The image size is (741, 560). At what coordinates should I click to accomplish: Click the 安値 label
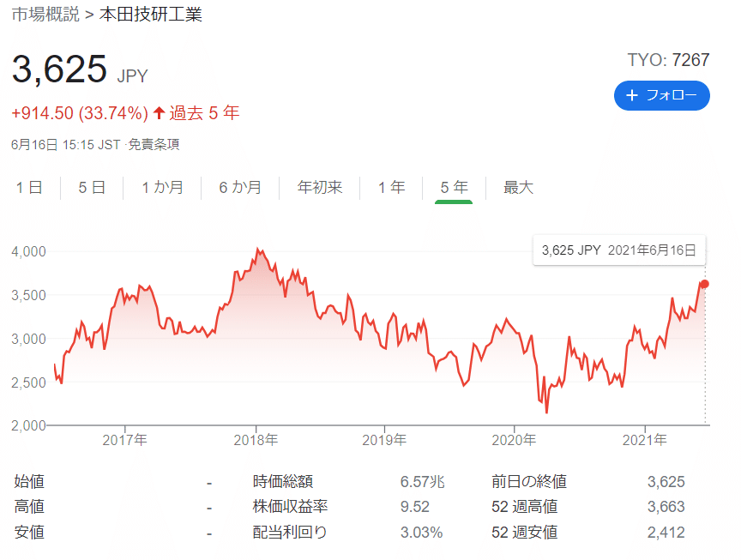click(29, 532)
